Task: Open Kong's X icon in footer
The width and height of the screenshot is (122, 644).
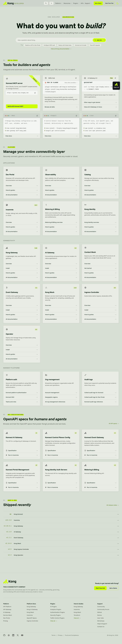Action: point(18,635)
